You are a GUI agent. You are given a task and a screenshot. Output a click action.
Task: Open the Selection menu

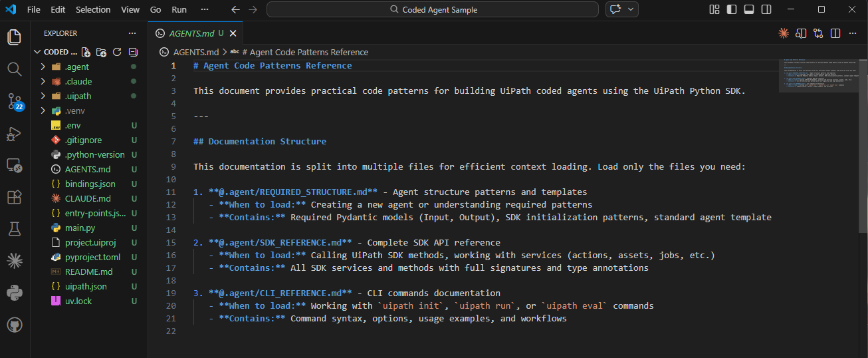pyautogui.click(x=93, y=9)
